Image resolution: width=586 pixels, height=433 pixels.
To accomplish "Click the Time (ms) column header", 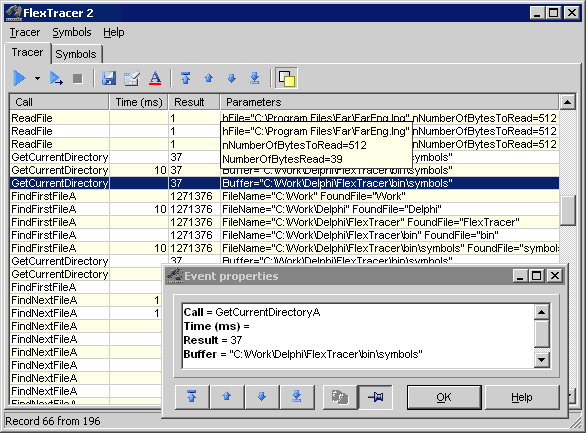I will point(139,102).
